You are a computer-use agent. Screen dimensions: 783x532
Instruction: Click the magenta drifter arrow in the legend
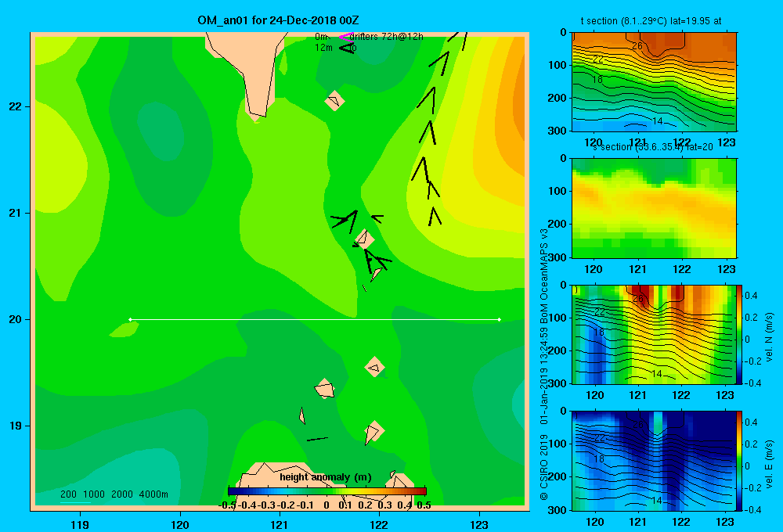pos(345,37)
